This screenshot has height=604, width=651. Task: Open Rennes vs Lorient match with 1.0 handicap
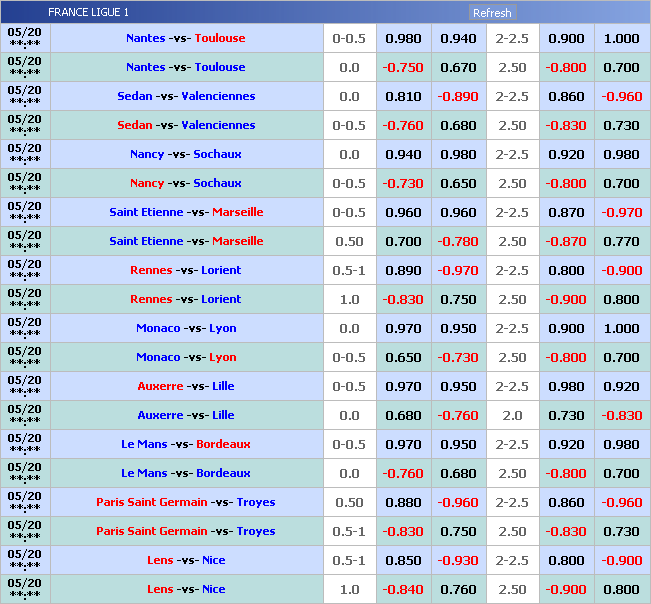[186, 300]
